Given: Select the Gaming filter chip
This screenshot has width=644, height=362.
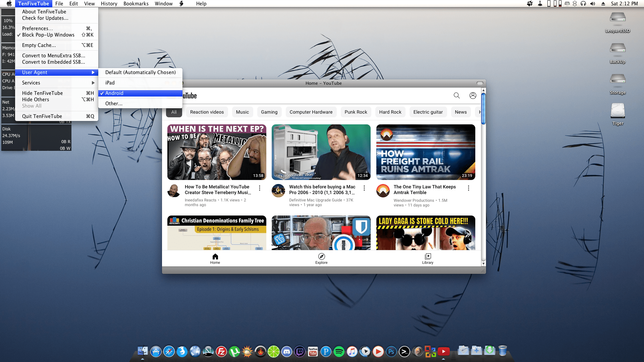Looking at the screenshot, I should coord(269,112).
